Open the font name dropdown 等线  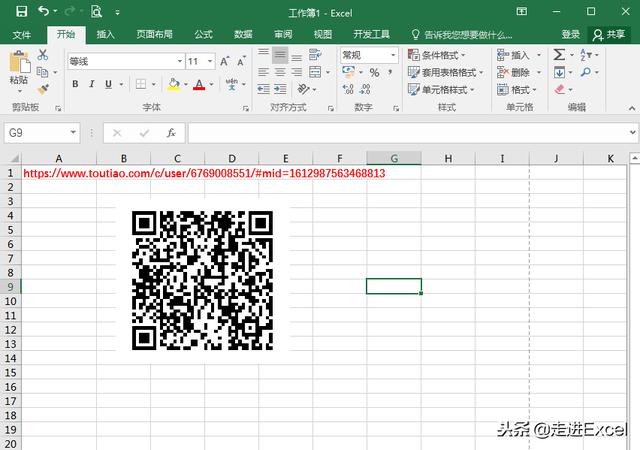click(180, 61)
